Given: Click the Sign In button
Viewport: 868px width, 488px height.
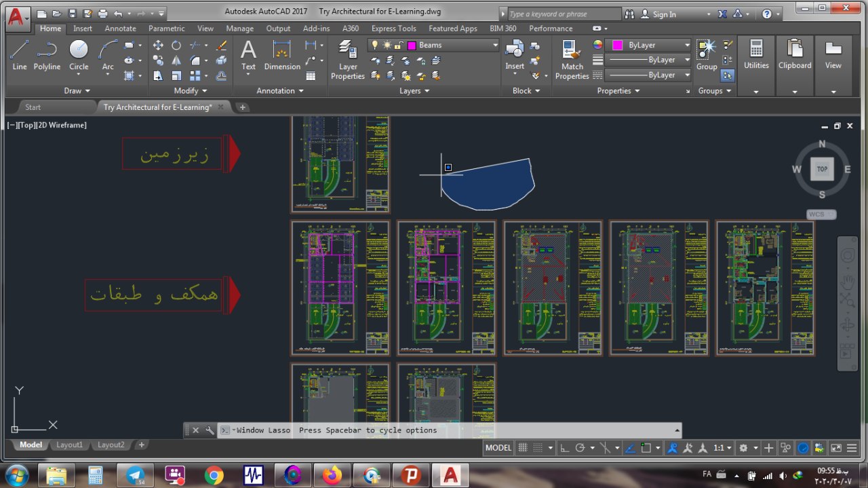Looking at the screenshot, I should (x=664, y=14).
